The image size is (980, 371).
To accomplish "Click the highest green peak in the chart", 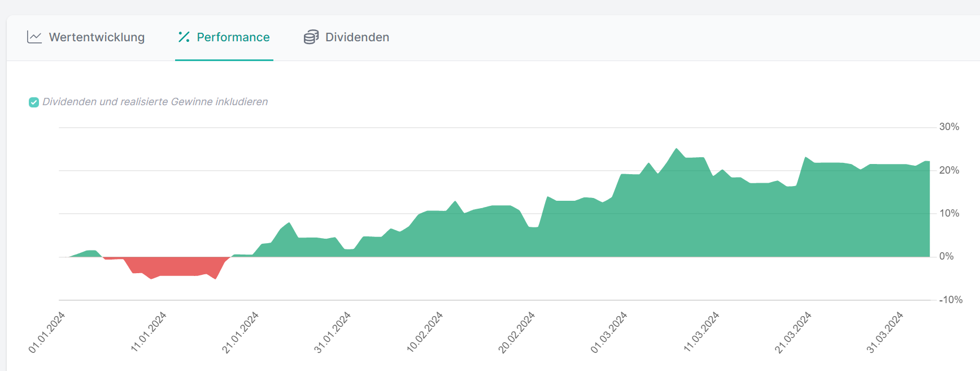I will point(676,150).
